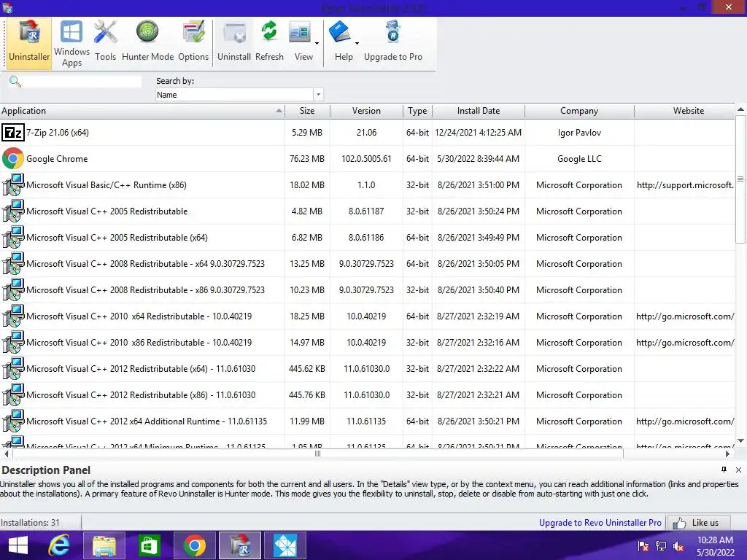This screenshot has height=560, width=747.
Task: Open the Tools toolbar icon
Action: [105, 43]
